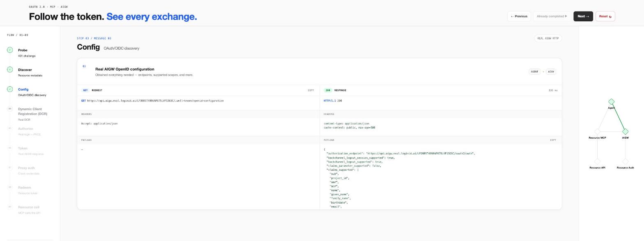Click the 'claims_parameter_supported' payload line
Viewport: 644px width, 241px height.
[354, 166]
